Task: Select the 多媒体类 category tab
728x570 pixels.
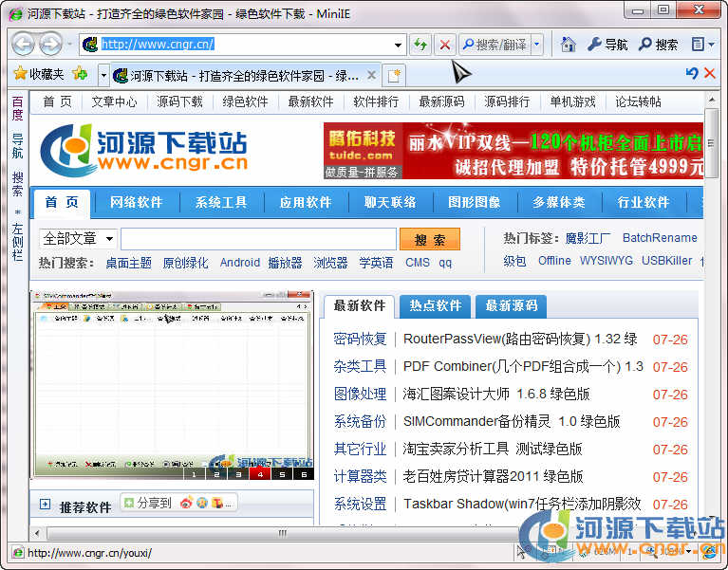Action: coord(559,202)
